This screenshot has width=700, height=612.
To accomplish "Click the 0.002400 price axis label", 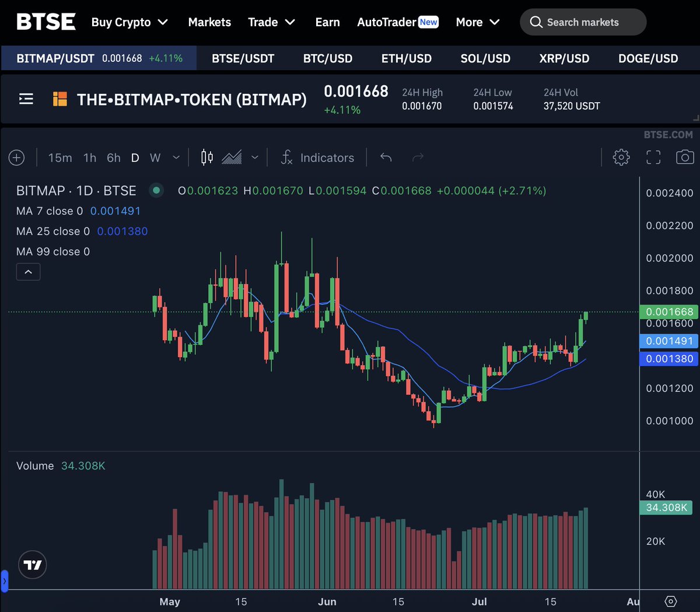I will [670, 193].
